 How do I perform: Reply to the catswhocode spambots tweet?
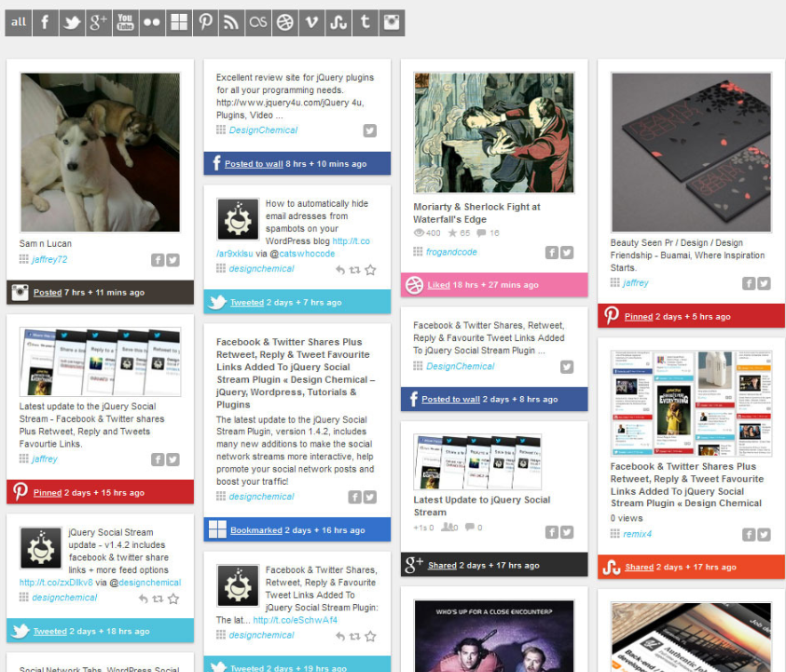pos(340,270)
